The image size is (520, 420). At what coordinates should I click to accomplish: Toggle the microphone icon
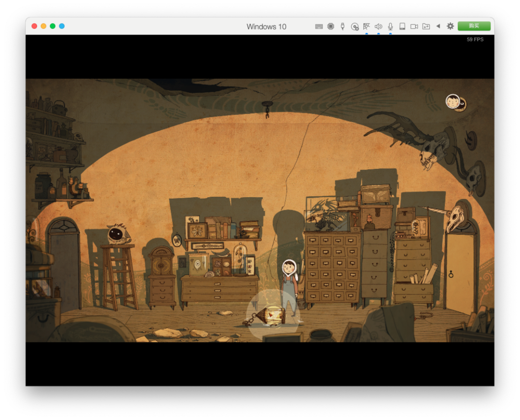pyautogui.click(x=390, y=26)
